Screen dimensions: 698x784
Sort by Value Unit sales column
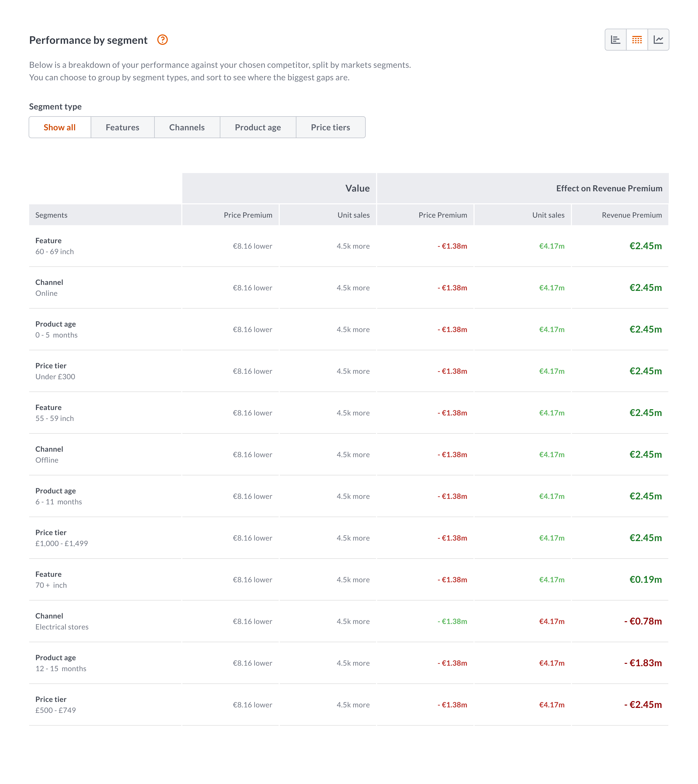tap(353, 215)
